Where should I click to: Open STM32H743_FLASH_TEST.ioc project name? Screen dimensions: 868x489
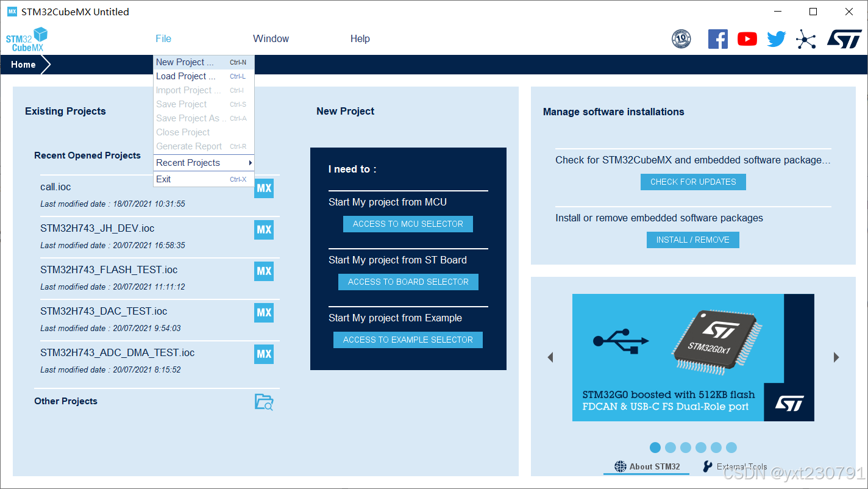(x=109, y=269)
